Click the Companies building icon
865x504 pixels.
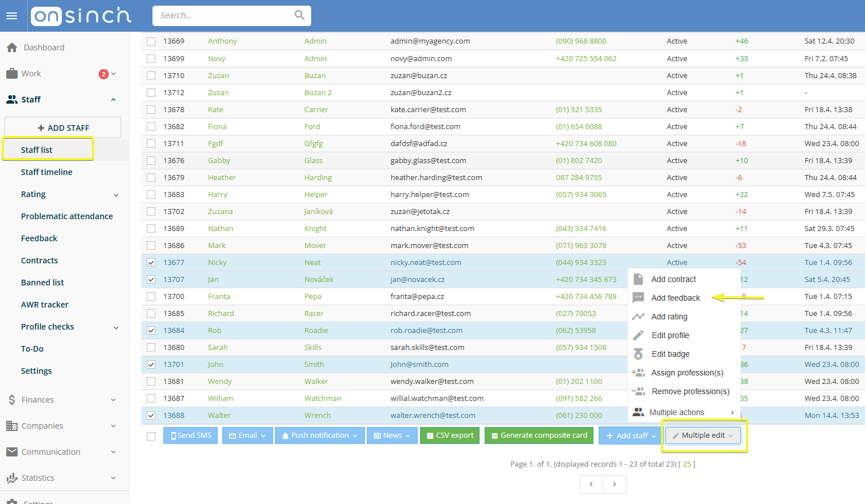click(12, 426)
